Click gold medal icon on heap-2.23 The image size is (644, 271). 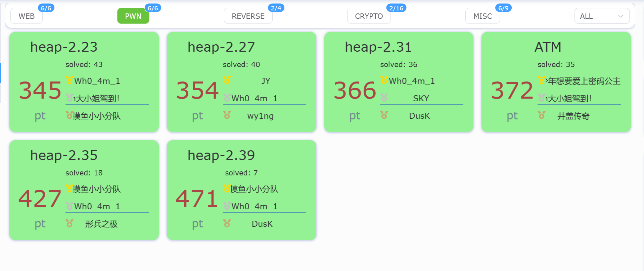[x=70, y=80]
